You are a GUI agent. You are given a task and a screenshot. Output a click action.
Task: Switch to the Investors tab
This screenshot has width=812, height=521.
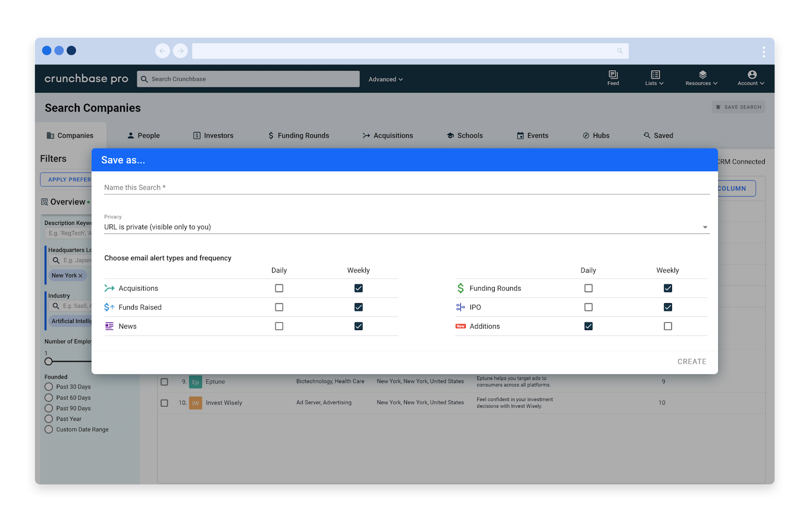click(x=213, y=136)
